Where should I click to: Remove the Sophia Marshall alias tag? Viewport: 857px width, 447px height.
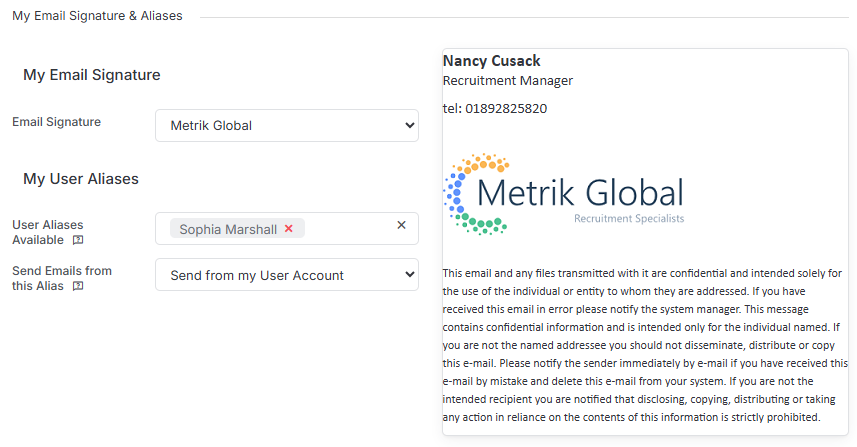(x=289, y=229)
